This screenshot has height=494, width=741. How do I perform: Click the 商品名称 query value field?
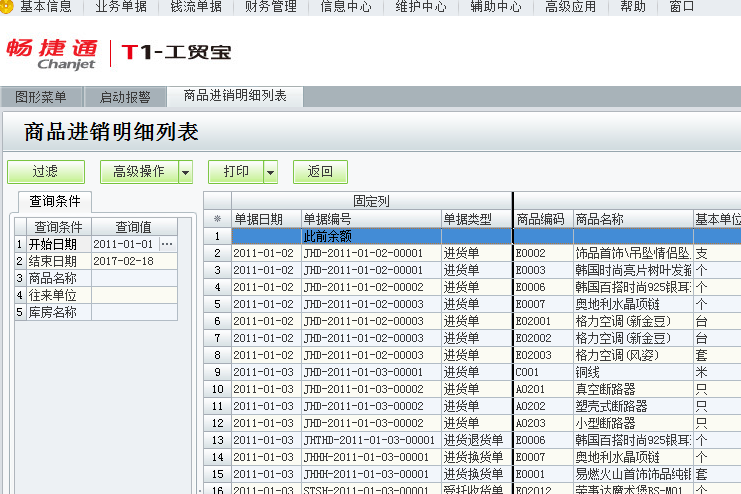pos(134,278)
